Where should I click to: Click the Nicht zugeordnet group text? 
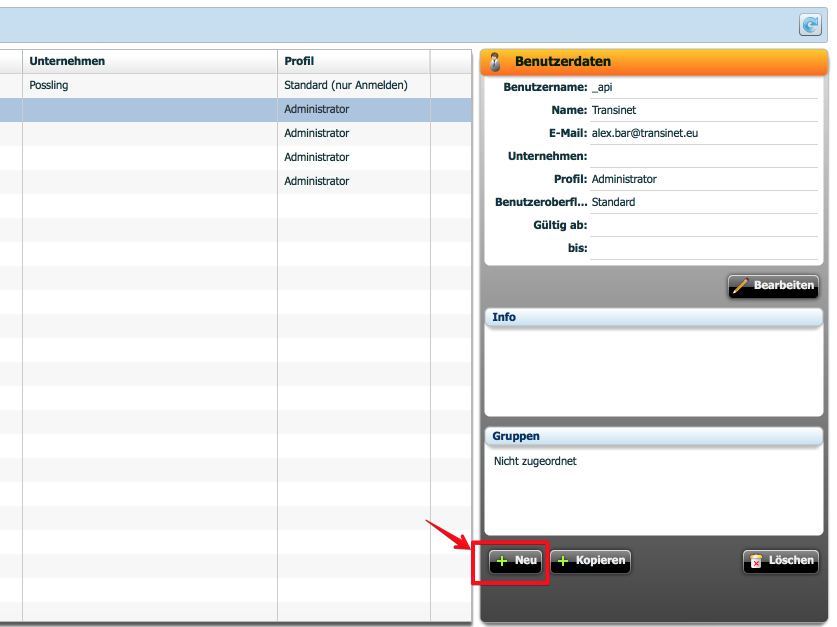(x=535, y=461)
